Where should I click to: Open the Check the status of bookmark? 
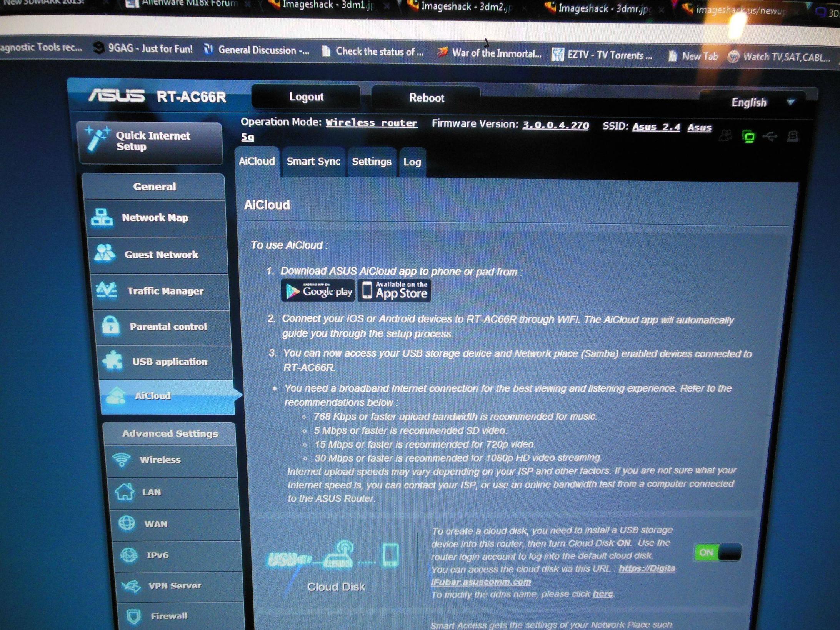(x=373, y=52)
